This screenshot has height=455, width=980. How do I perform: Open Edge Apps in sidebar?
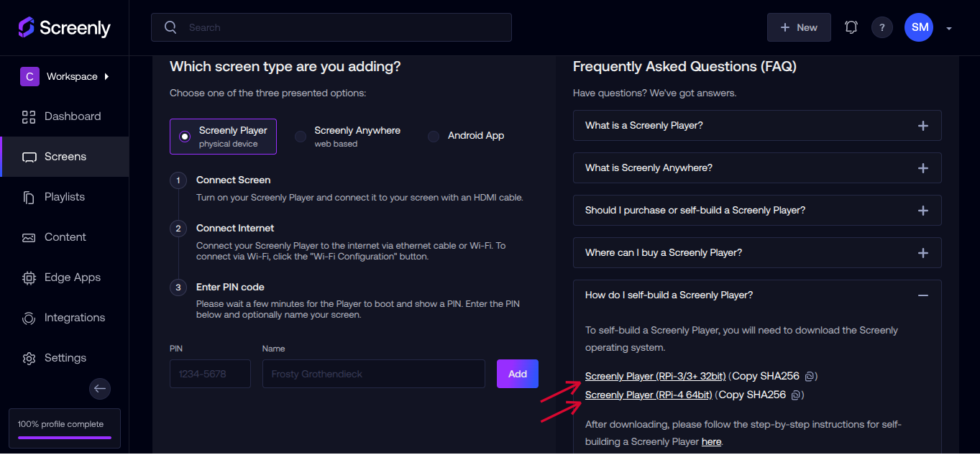(x=64, y=277)
